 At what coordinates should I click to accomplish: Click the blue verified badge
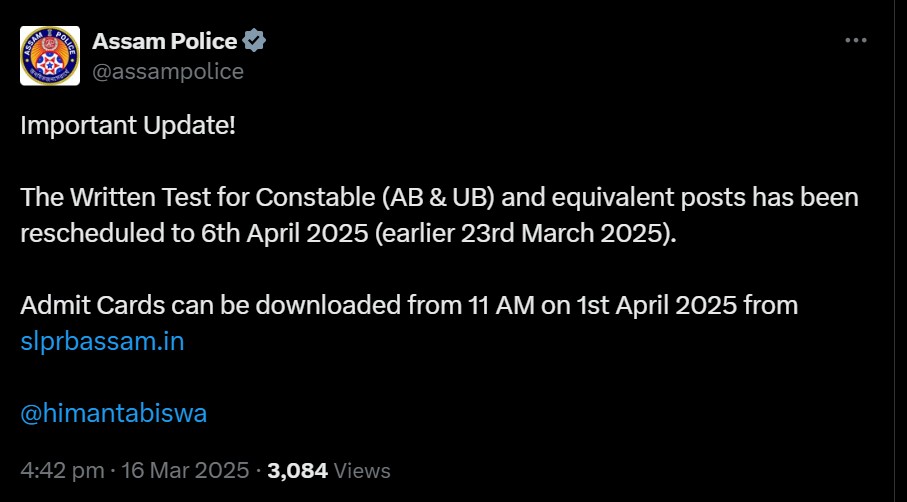coord(255,42)
